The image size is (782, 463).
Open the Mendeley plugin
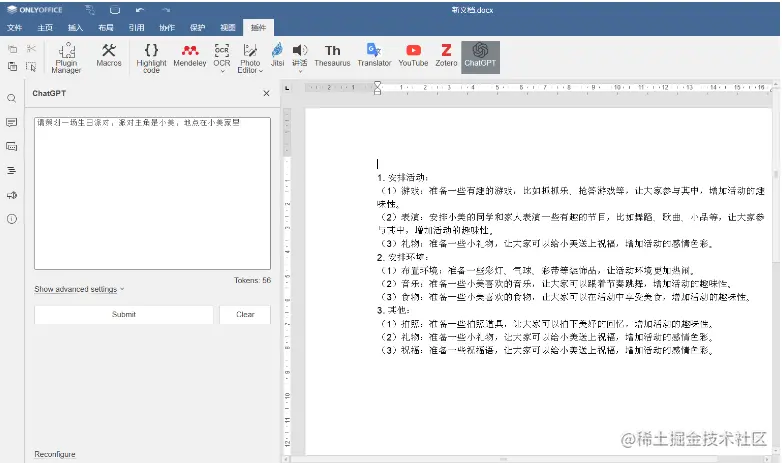[x=190, y=55]
